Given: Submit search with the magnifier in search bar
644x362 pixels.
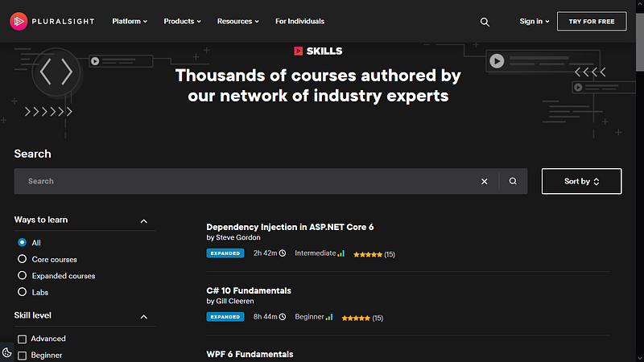Looking at the screenshot, I should [x=513, y=181].
